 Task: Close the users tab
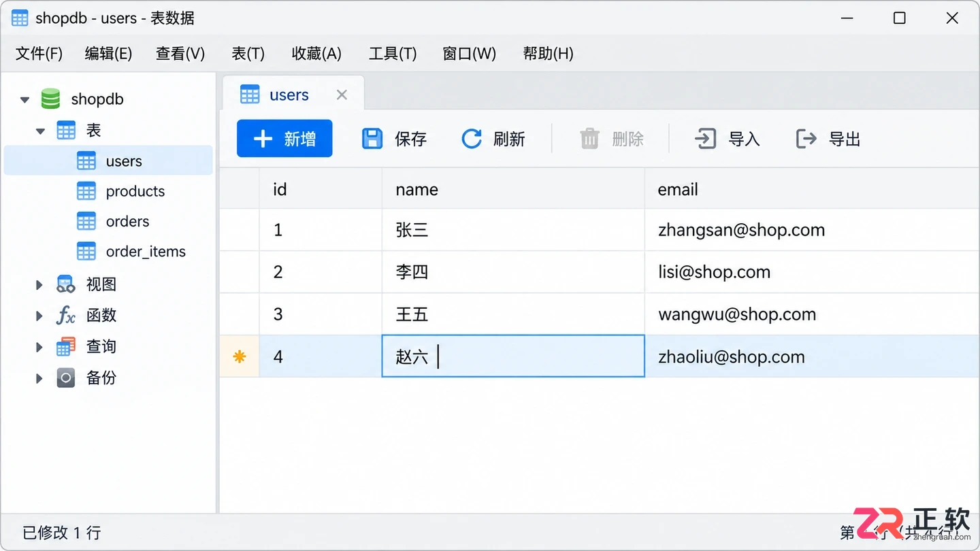(342, 95)
